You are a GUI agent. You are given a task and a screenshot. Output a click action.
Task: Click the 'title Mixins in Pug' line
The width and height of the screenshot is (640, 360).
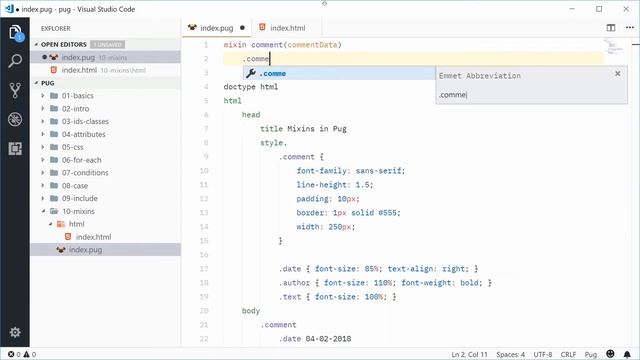303,129
